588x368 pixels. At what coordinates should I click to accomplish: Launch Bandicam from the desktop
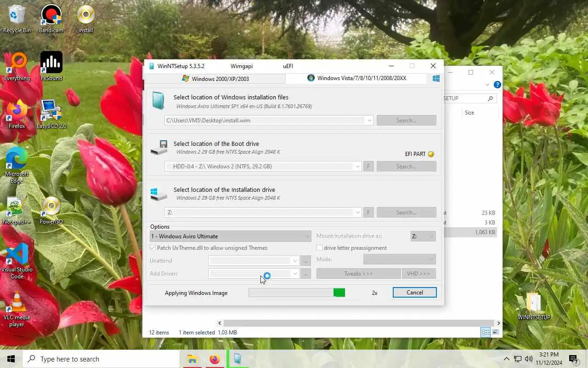[x=51, y=19]
